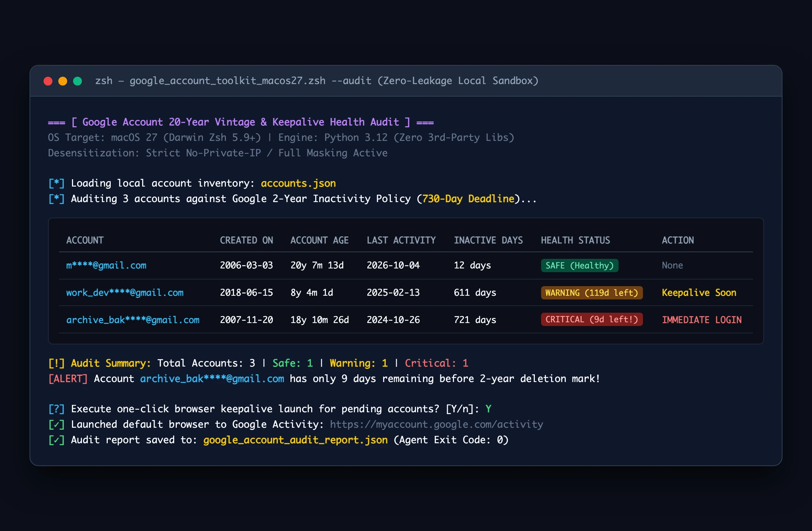The image size is (812, 531).
Task: Click the Google Account Vintage Audit heading
Action: (241, 122)
